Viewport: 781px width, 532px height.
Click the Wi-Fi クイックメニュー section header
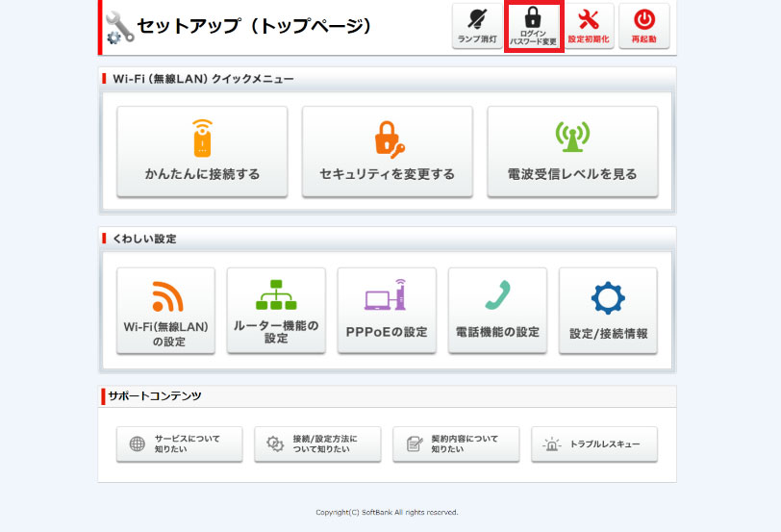pos(203,79)
